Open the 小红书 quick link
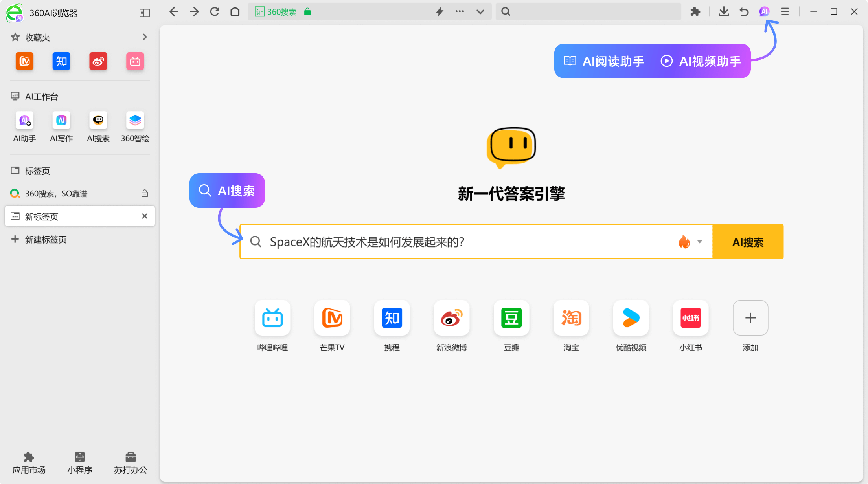 coord(690,318)
